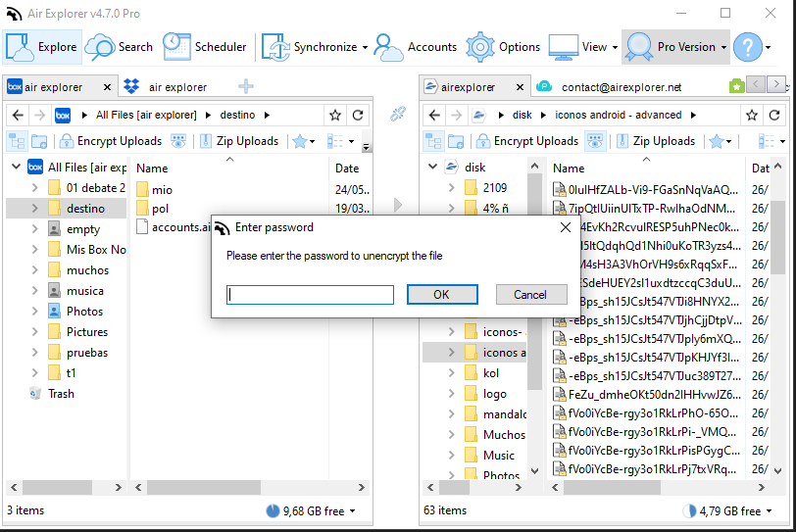Click the blue Help question mark icon
This screenshot has width=796, height=532.
click(748, 47)
